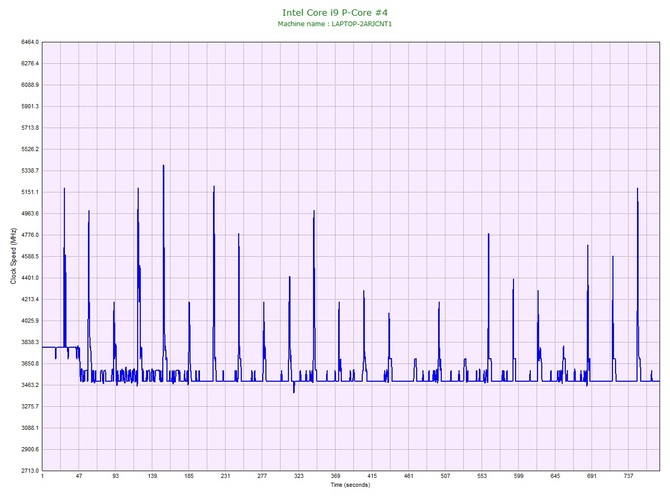Viewport: 670px width, 502px height.
Task: Click the 3838.3 y-axis value
Action: pos(30,342)
